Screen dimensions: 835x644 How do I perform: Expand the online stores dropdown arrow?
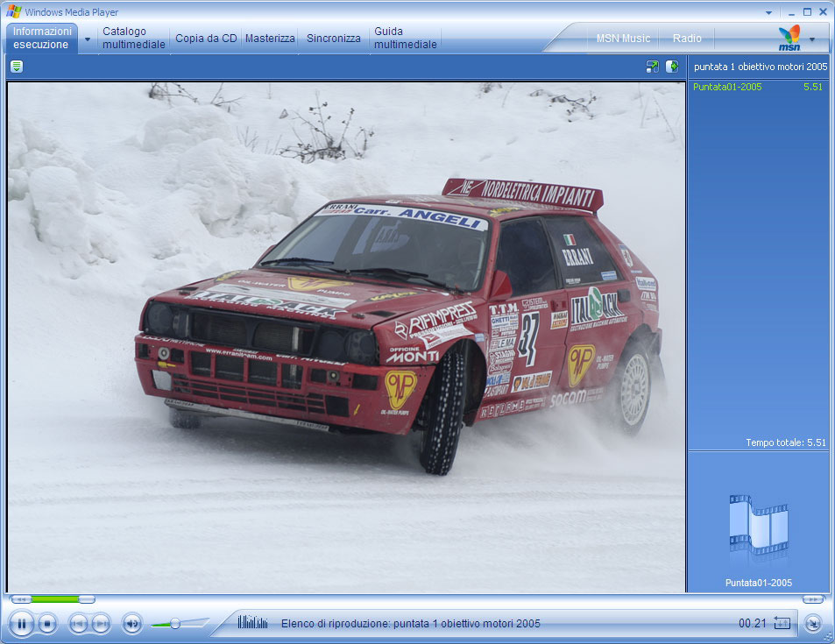(812, 39)
